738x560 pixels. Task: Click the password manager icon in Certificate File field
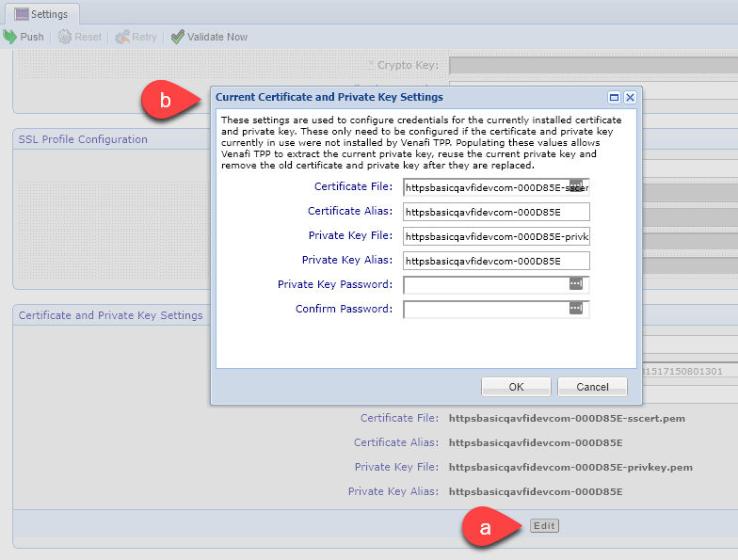pyautogui.click(x=576, y=186)
